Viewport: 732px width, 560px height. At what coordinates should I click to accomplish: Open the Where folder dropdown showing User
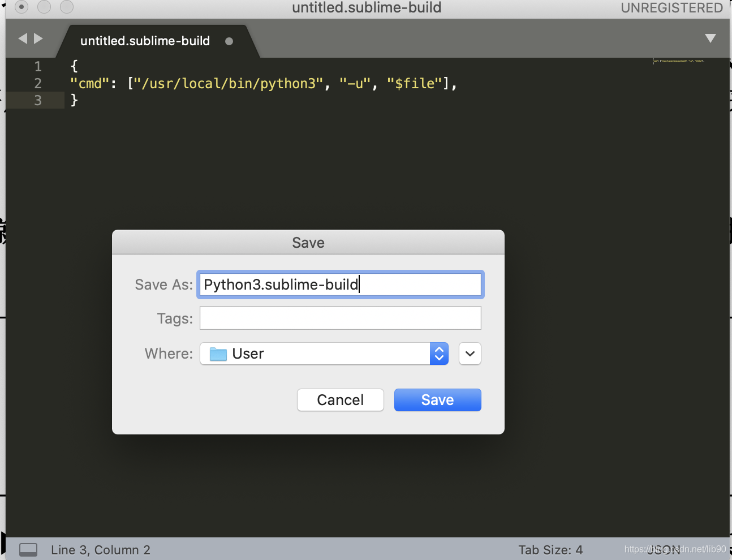pyautogui.click(x=324, y=354)
